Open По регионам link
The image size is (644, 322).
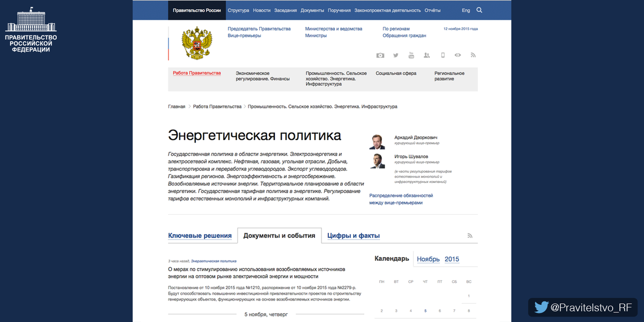point(396,29)
